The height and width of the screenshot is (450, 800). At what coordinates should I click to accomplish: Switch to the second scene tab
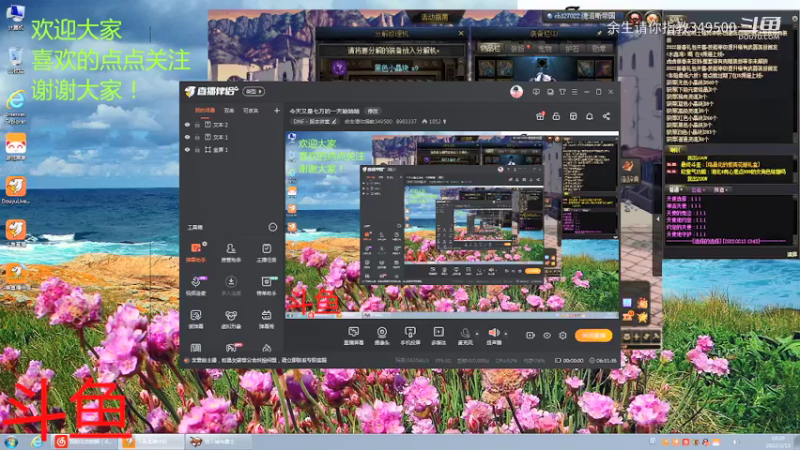229,111
